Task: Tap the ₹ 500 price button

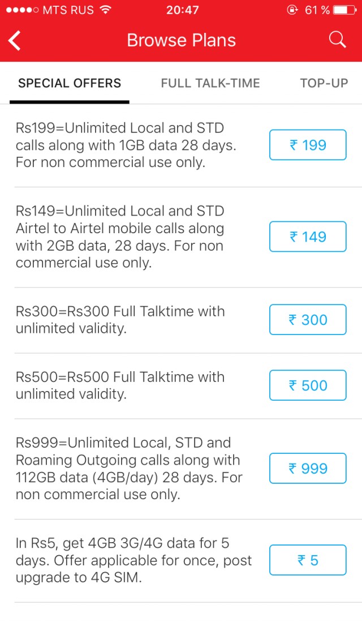Action: pyautogui.click(x=308, y=385)
